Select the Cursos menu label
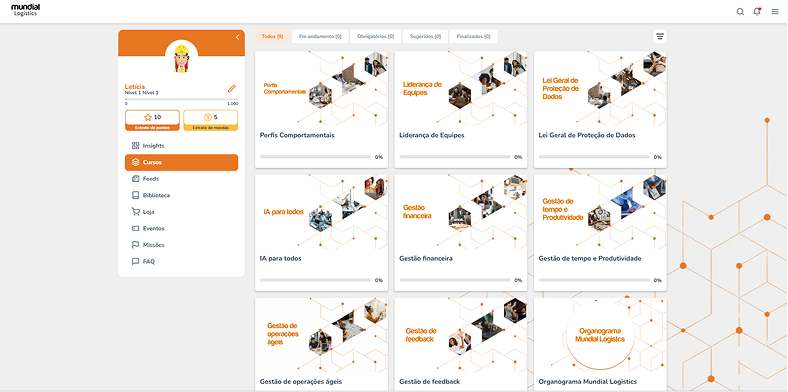Screen dimensions: 788x392 coord(152,162)
